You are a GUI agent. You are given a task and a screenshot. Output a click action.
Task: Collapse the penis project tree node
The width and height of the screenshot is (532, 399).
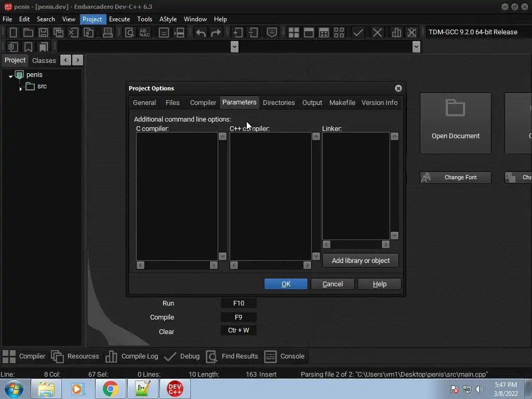click(10, 76)
